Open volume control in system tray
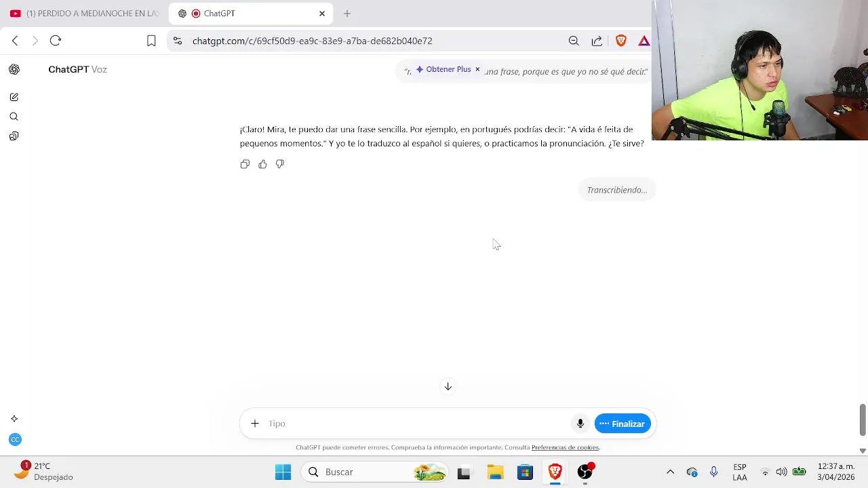The width and height of the screenshot is (868, 488). (x=782, y=472)
